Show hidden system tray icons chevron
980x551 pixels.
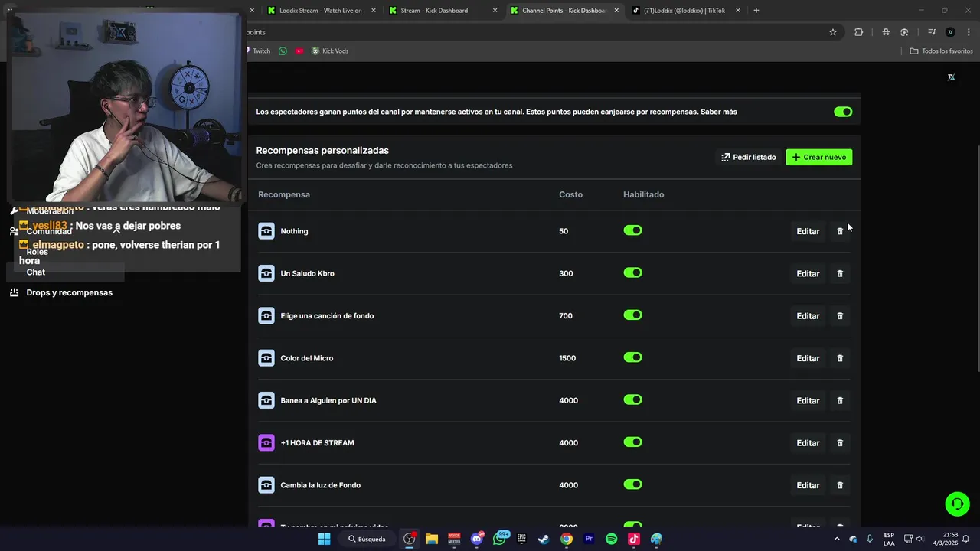tap(836, 539)
